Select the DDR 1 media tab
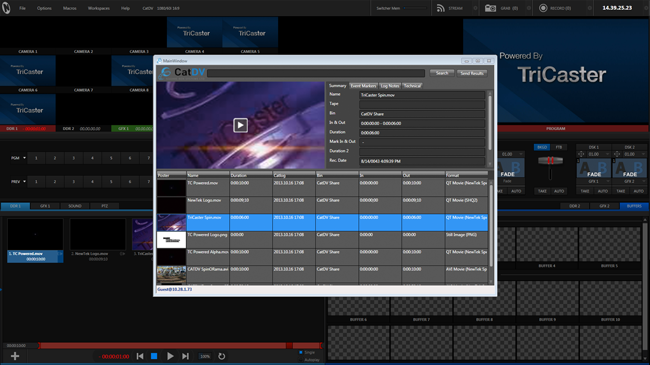 (15, 206)
